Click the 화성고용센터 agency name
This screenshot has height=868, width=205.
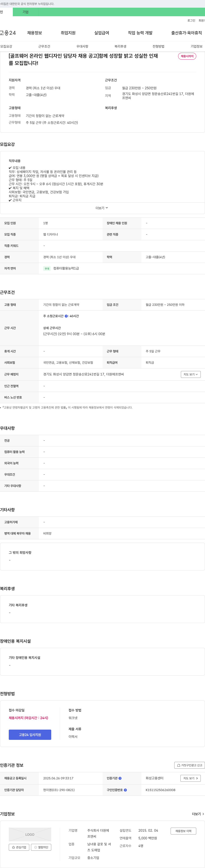(x=155, y=778)
